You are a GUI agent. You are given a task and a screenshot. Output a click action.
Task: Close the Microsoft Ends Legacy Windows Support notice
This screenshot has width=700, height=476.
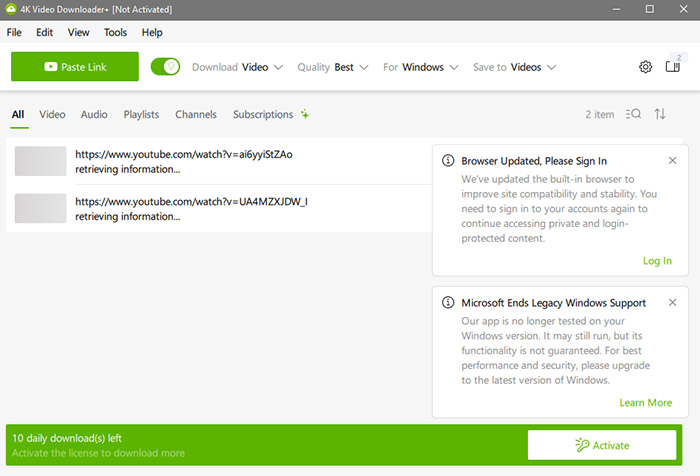pyautogui.click(x=672, y=302)
